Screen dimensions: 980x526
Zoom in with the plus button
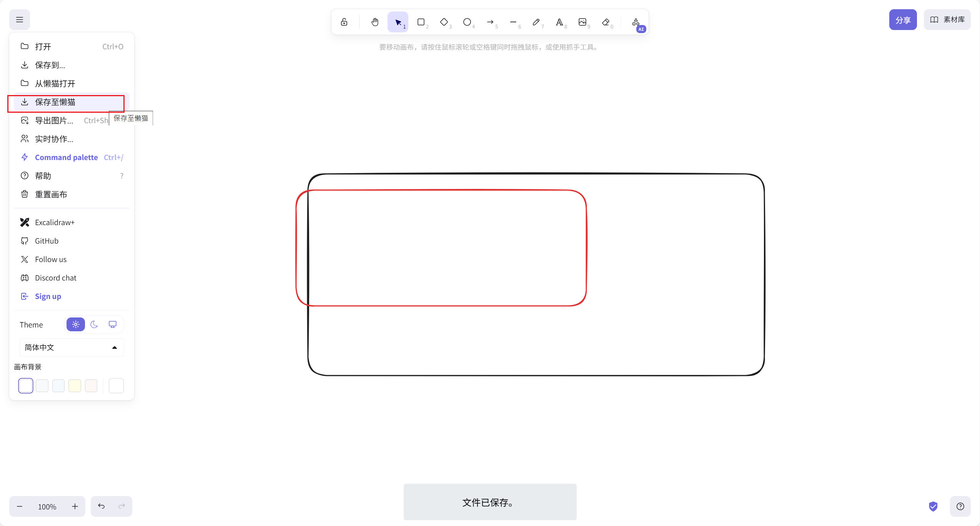click(75, 506)
